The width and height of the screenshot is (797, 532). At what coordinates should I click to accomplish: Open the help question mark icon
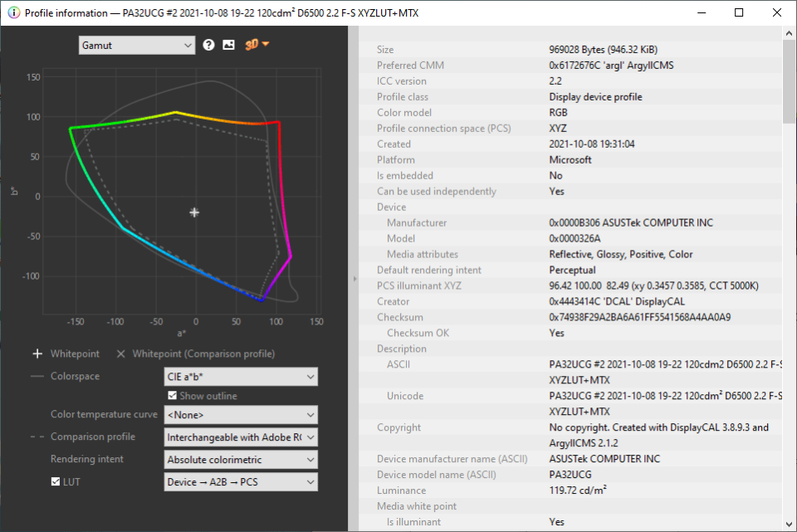(x=209, y=45)
